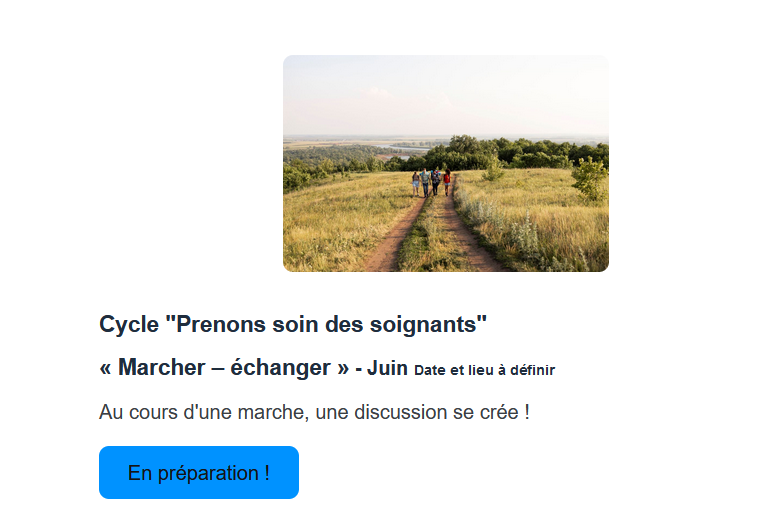The image size is (783, 515).
Task: Click the word 'Juin' in the subtitle
Action: pos(388,368)
